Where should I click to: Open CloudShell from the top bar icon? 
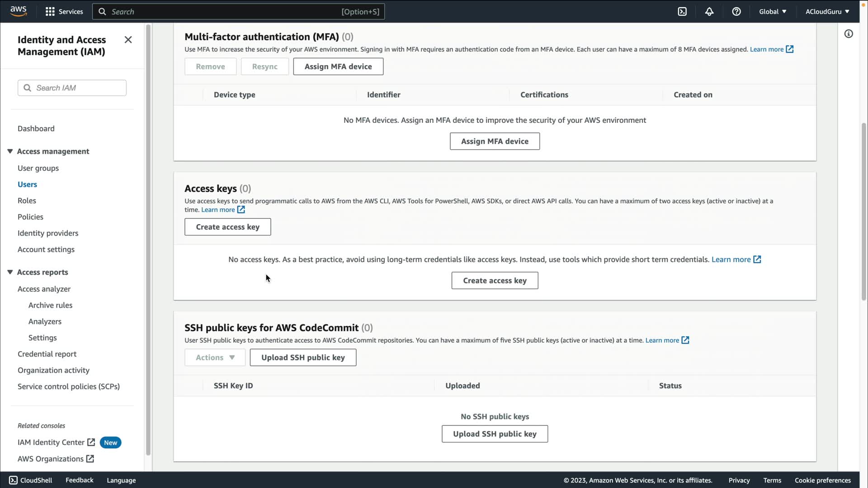pyautogui.click(x=682, y=12)
